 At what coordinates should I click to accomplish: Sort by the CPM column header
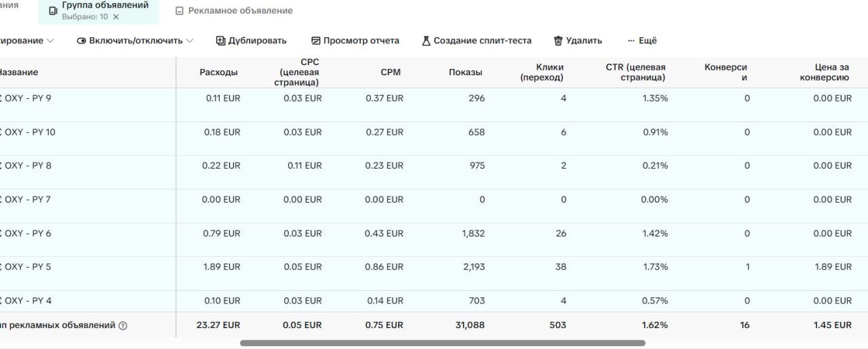click(391, 73)
